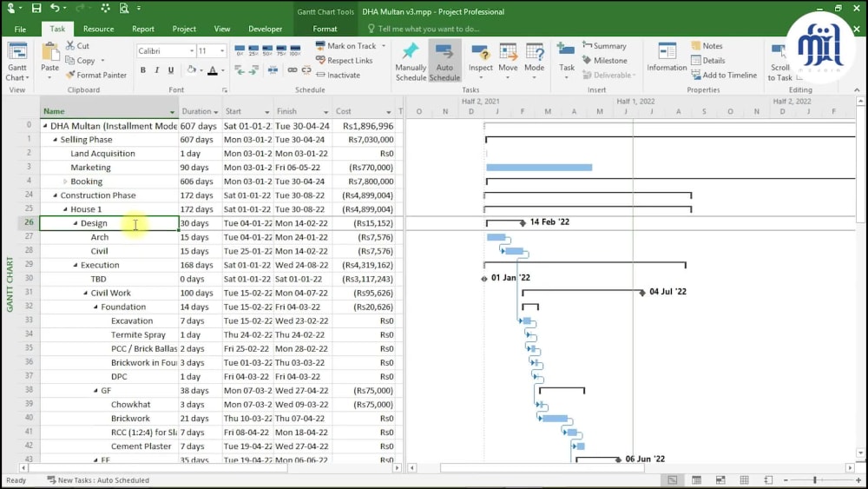Switch to the View tab
The height and width of the screenshot is (489, 868).
(x=222, y=29)
